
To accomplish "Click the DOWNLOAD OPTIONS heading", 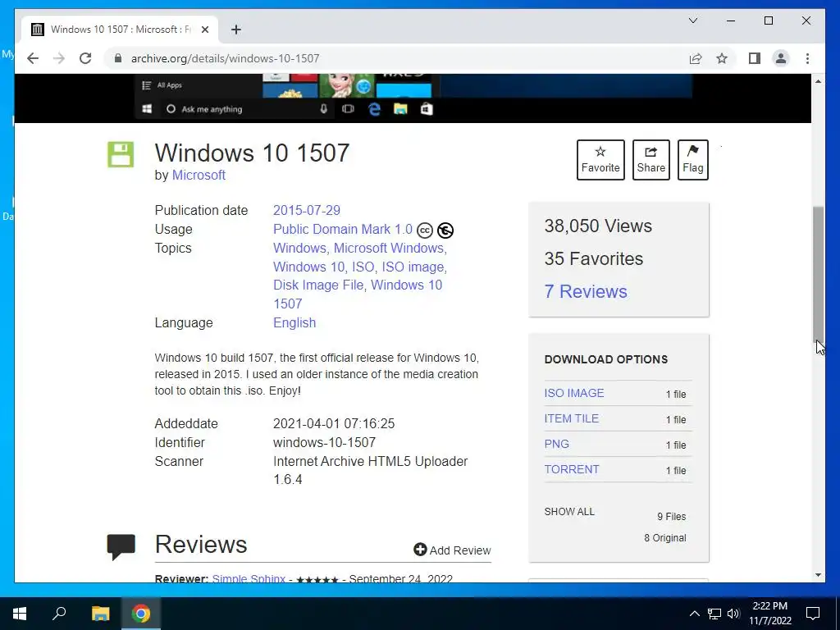I will pos(606,359).
